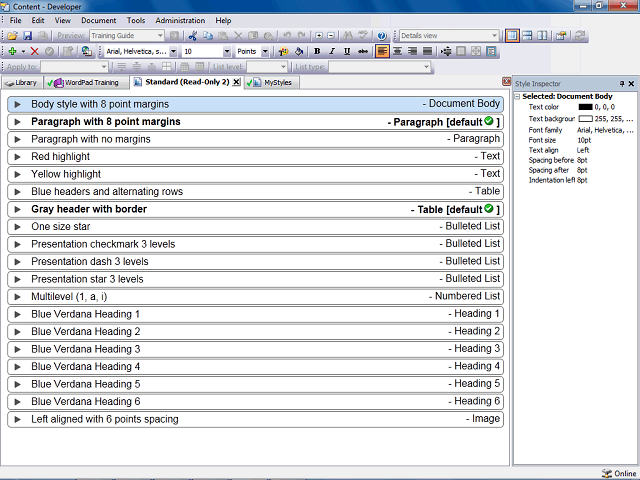Open the font color picker icon
640x480 pixels.
(x=283, y=51)
